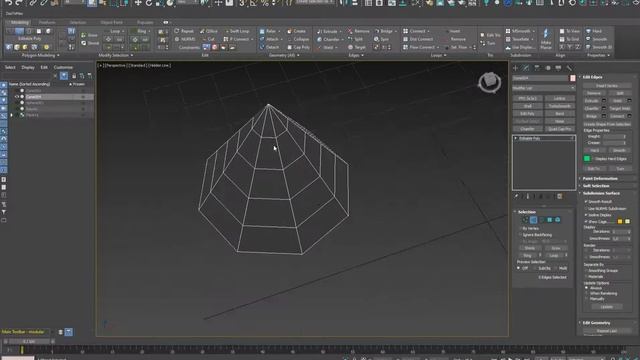Click Display Hard Edges green color swatch
The width and height of the screenshot is (640, 360).
587,159
